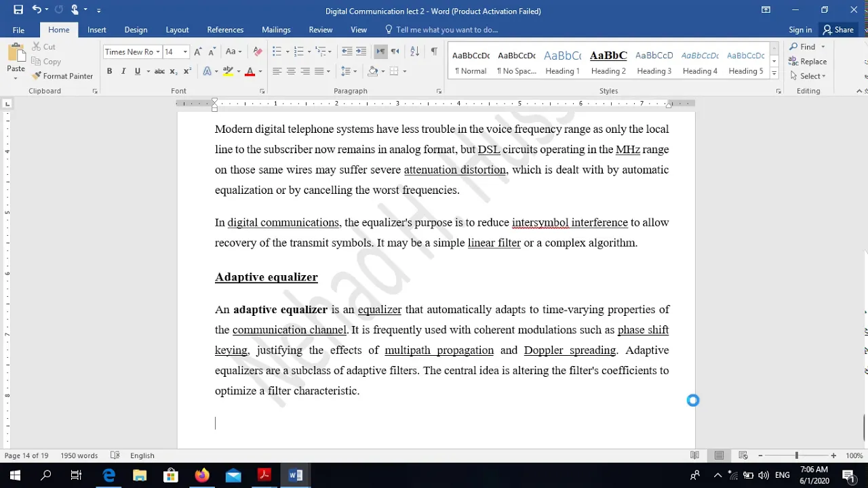Zoom out with minus button

click(760, 455)
